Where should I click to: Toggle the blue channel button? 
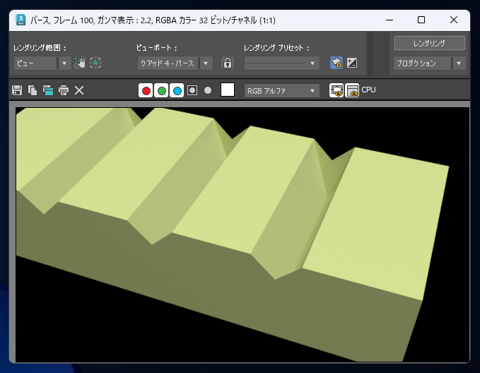coord(177,91)
